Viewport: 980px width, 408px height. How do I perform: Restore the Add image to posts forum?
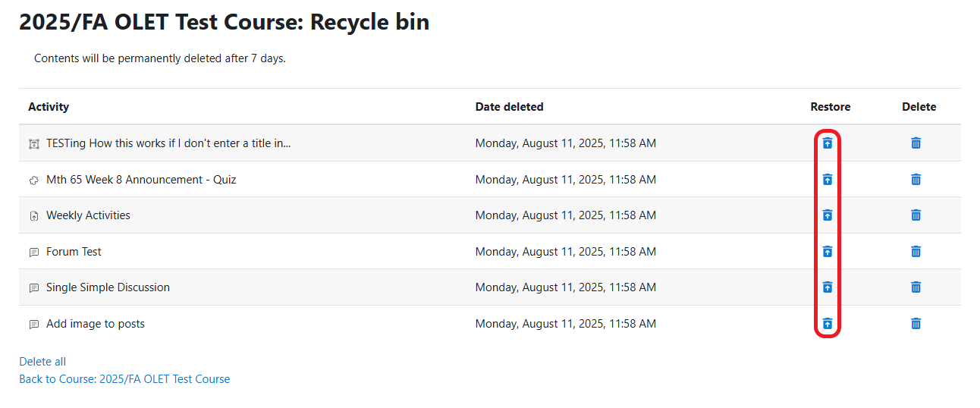coord(828,323)
